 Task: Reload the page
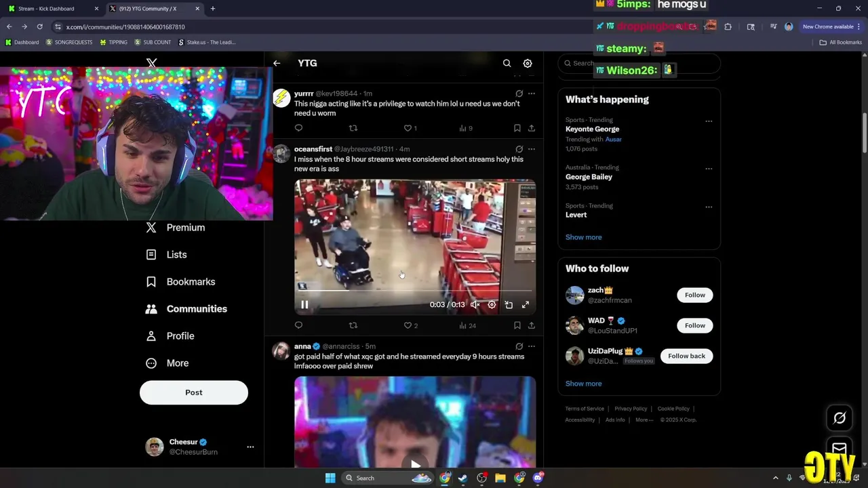click(39, 26)
